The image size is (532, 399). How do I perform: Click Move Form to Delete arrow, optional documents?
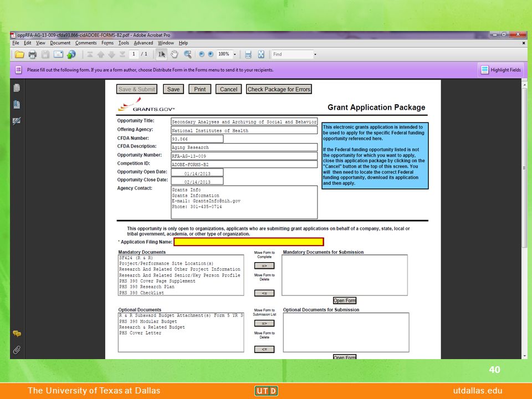tap(264, 349)
